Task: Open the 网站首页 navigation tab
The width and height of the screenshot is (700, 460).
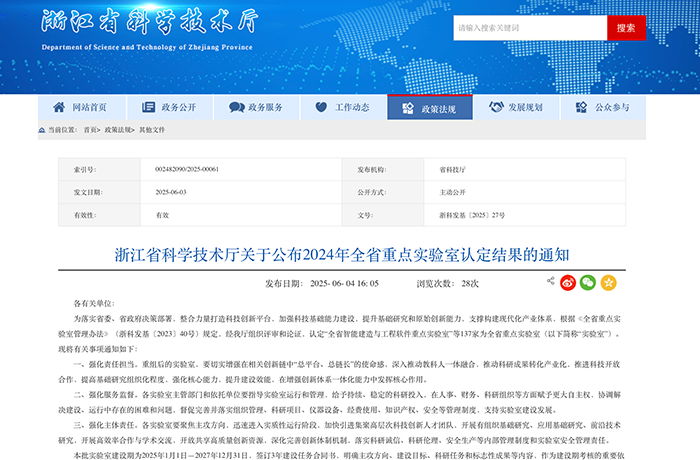Action: [82, 108]
